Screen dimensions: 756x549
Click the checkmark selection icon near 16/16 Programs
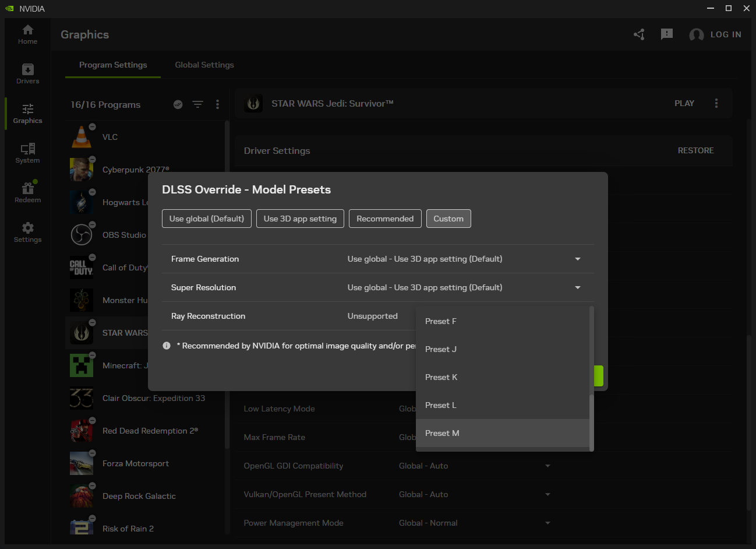pyautogui.click(x=178, y=104)
